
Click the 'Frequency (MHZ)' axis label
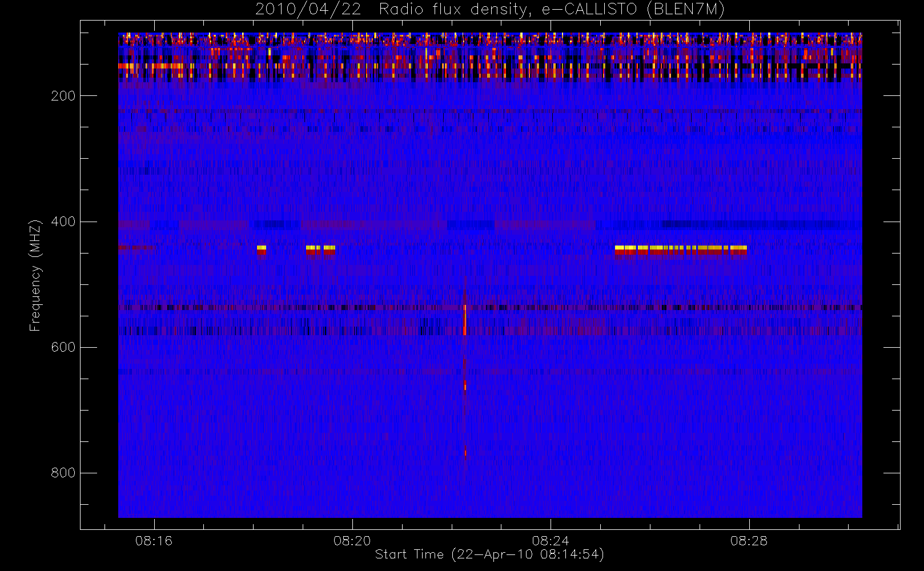pos(35,275)
